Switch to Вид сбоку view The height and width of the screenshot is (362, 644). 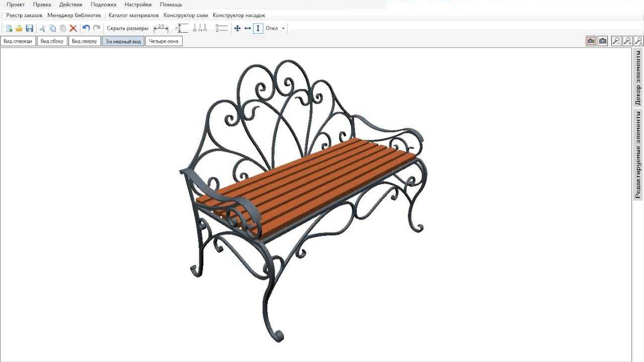coord(52,41)
